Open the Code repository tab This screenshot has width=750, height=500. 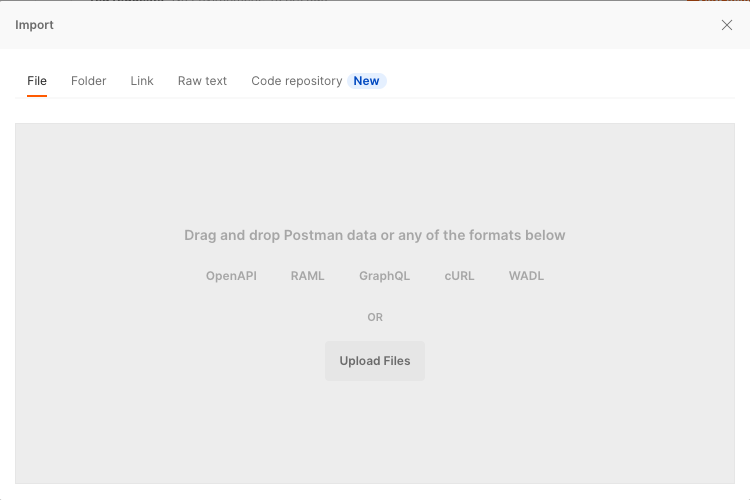click(x=296, y=81)
